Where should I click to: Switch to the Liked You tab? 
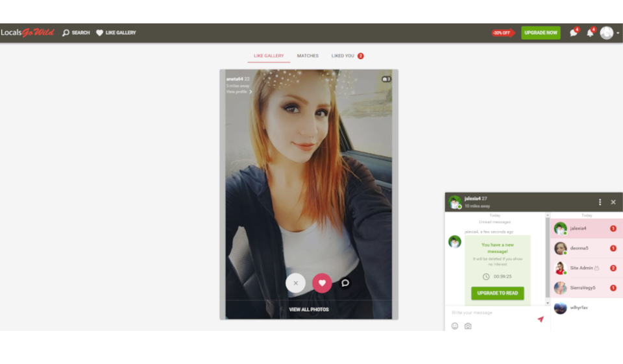pos(343,56)
